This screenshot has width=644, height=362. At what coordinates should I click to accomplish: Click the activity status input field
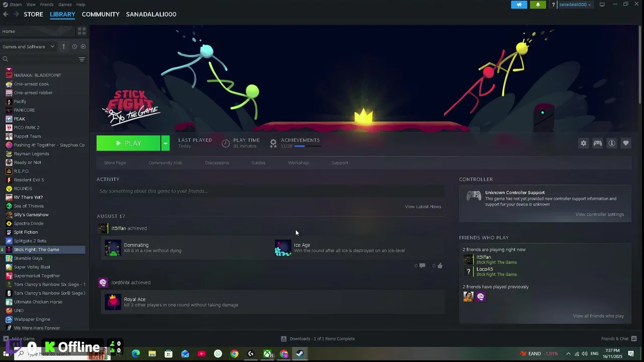tap(271, 191)
